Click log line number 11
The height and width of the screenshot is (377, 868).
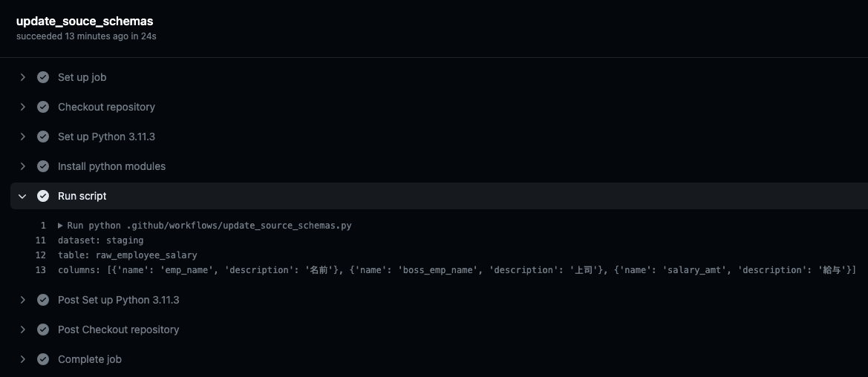point(40,240)
